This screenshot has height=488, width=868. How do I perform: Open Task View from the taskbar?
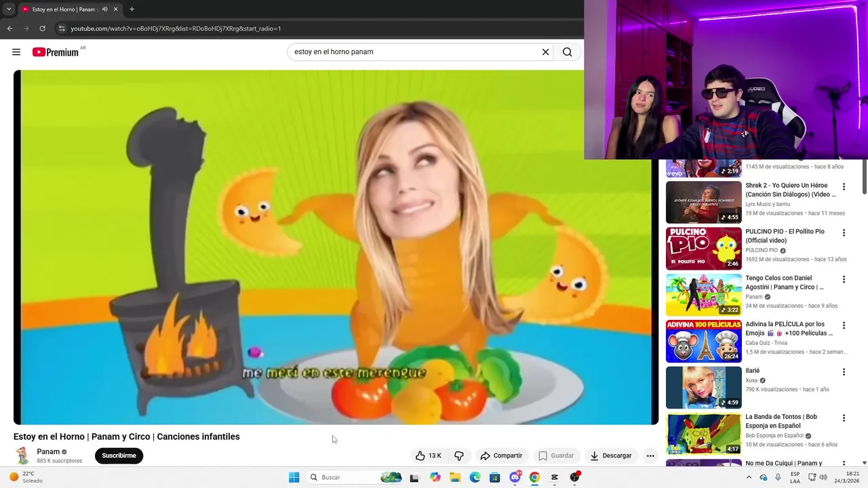coord(414,477)
